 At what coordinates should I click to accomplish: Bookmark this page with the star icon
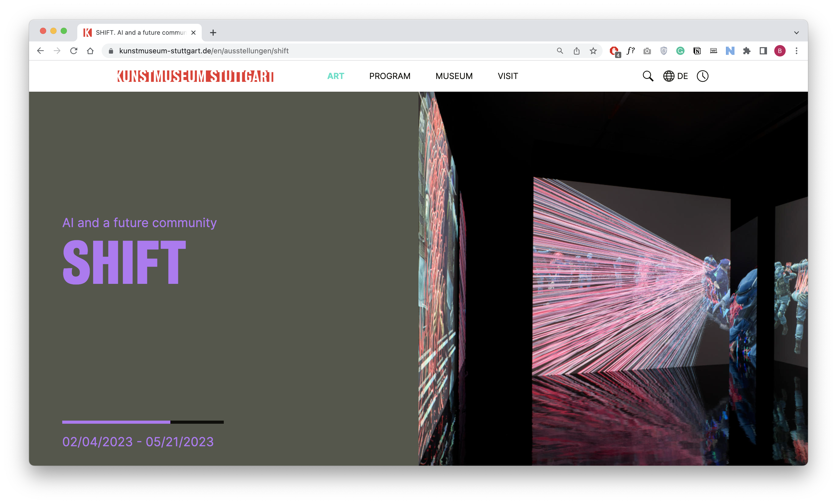[593, 51]
